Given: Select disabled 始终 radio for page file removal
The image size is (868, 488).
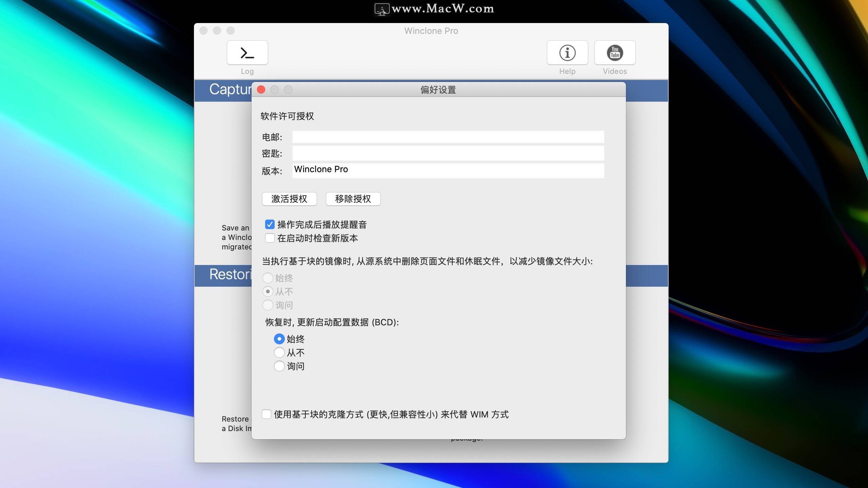Looking at the screenshot, I should point(268,278).
